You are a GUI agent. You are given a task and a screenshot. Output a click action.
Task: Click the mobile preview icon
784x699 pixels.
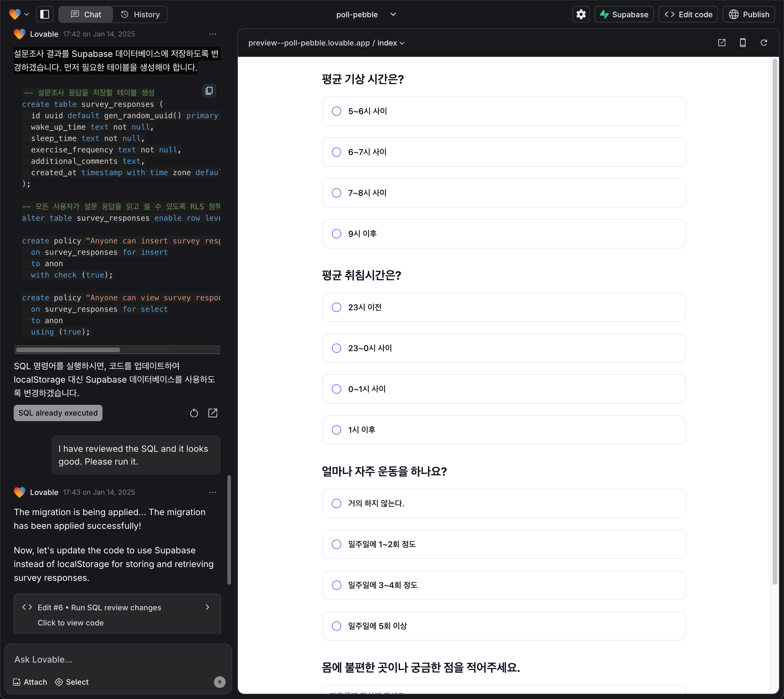click(x=743, y=43)
